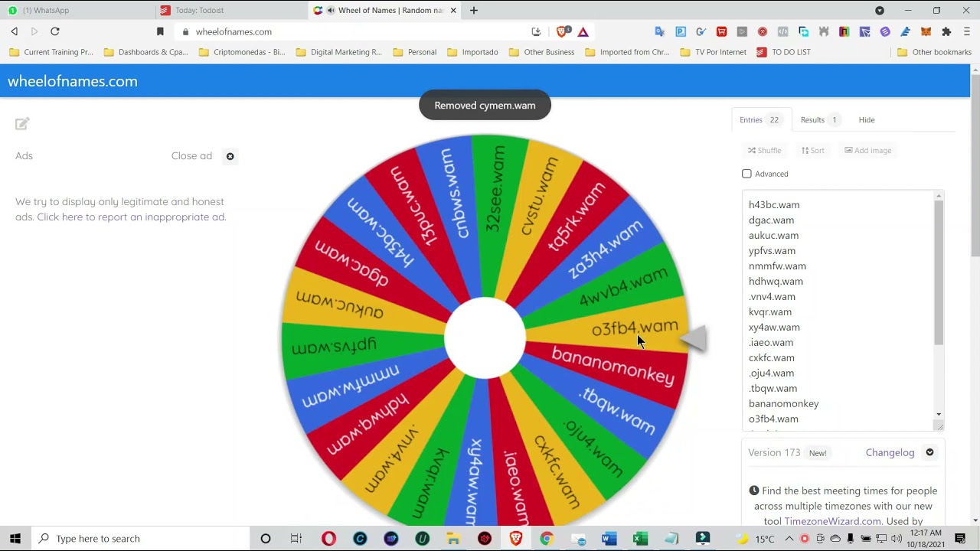Select 'nmmfw.wam' entry in the list
Image resolution: width=980 pixels, height=551 pixels.
click(777, 266)
